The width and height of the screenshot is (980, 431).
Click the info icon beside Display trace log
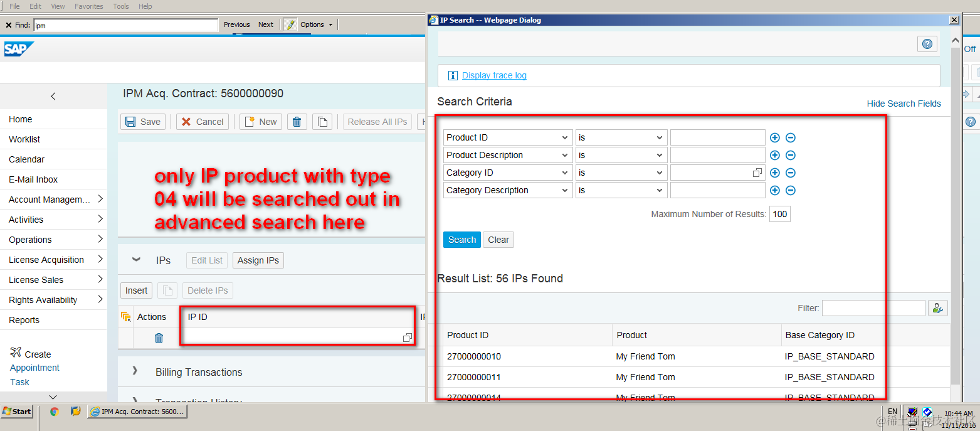coord(453,75)
